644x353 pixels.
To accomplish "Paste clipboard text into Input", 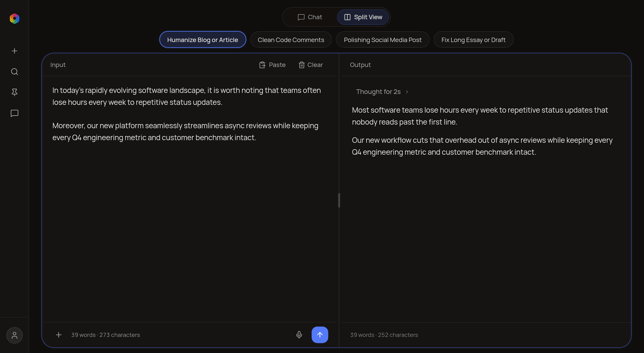I will click(x=272, y=65).
